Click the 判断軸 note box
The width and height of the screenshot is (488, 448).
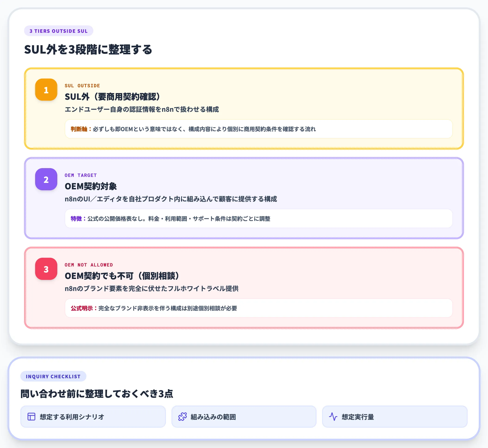[259, 129]
